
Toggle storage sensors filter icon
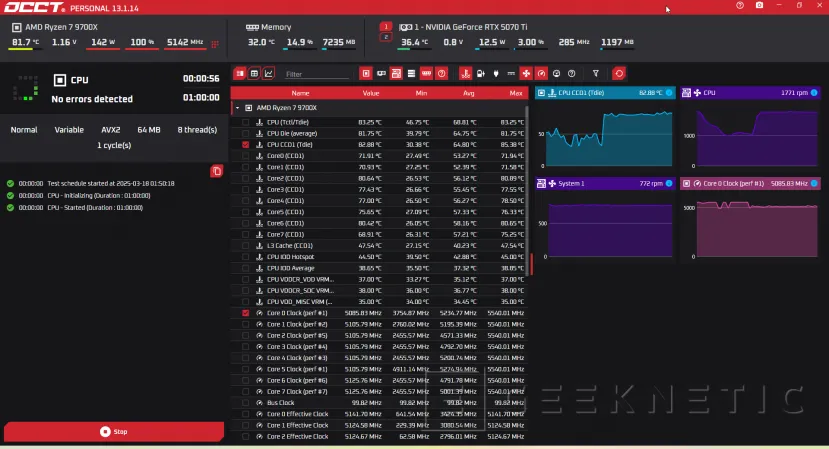[x=411, y=74]
